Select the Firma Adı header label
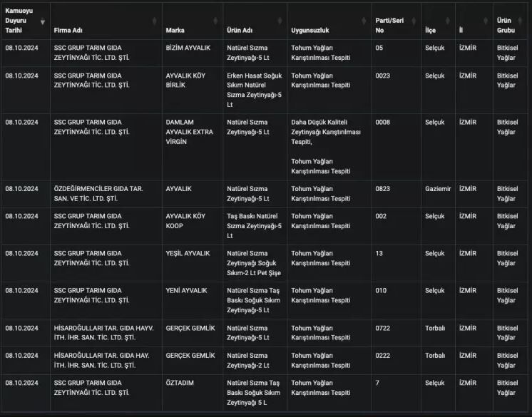 click(x=70, y=31)
